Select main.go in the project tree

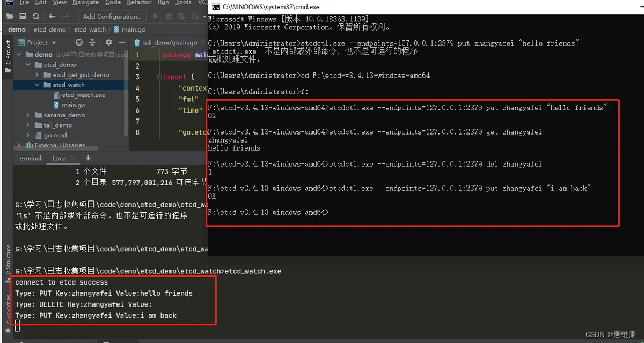(74, 105)
